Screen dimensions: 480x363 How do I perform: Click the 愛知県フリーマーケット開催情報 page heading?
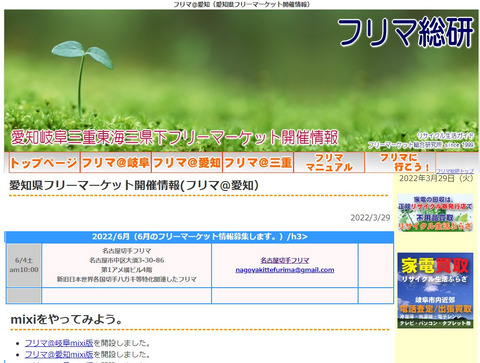134,185
